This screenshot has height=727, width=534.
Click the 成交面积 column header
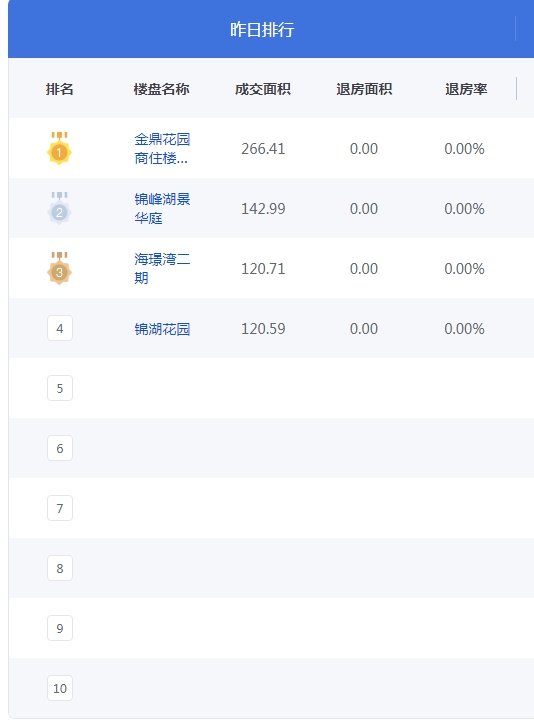point(263,89)
